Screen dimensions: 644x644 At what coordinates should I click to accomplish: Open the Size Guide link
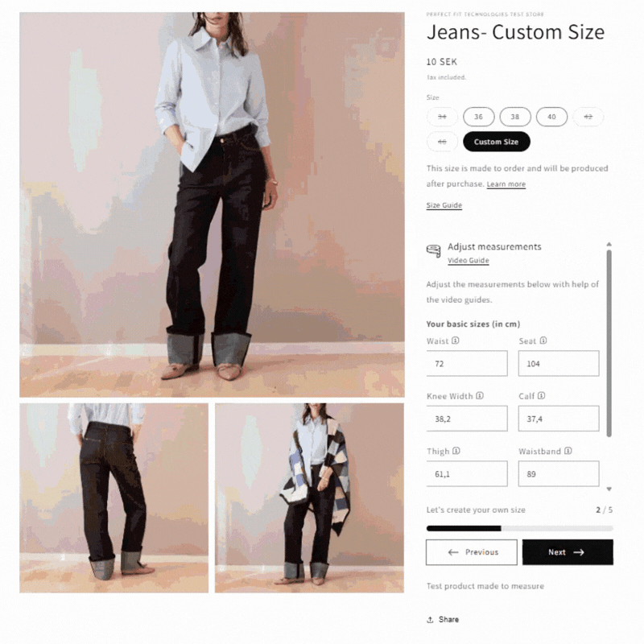coord(444,205)
